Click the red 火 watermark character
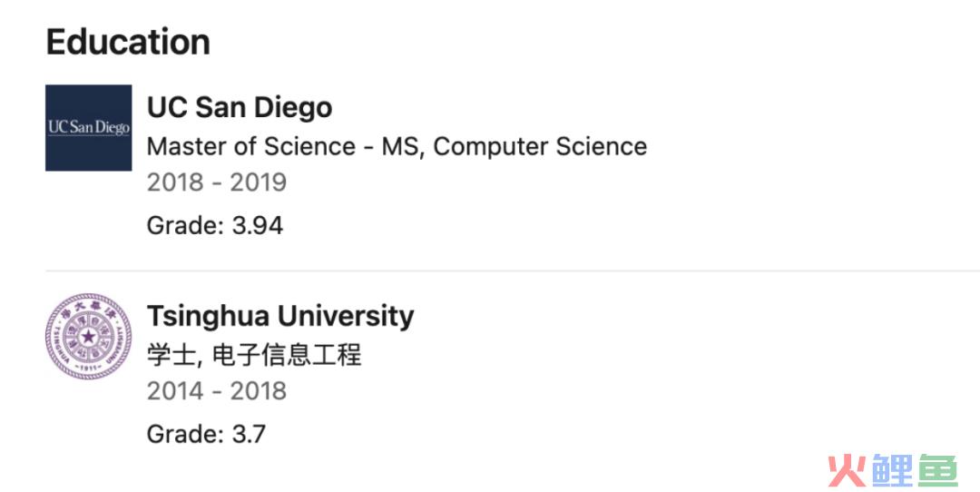The height and width of the screenshot is (492, 980). pos(848,470)
